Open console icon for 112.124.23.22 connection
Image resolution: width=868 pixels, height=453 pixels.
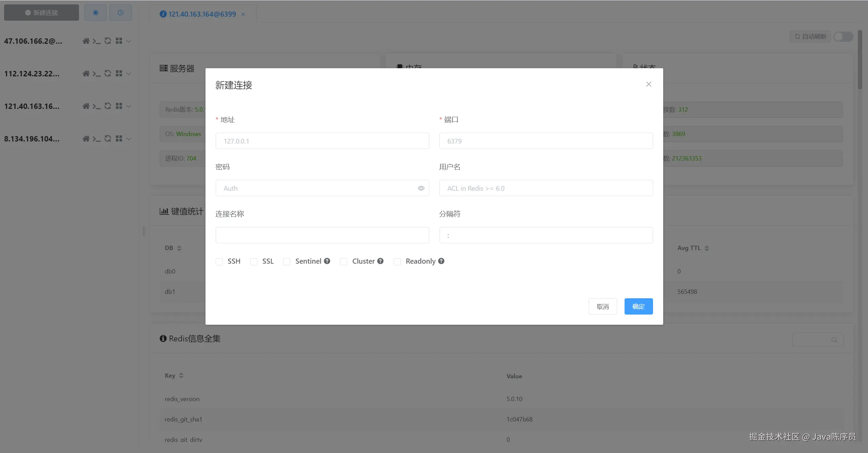click(x=97, y=74)
